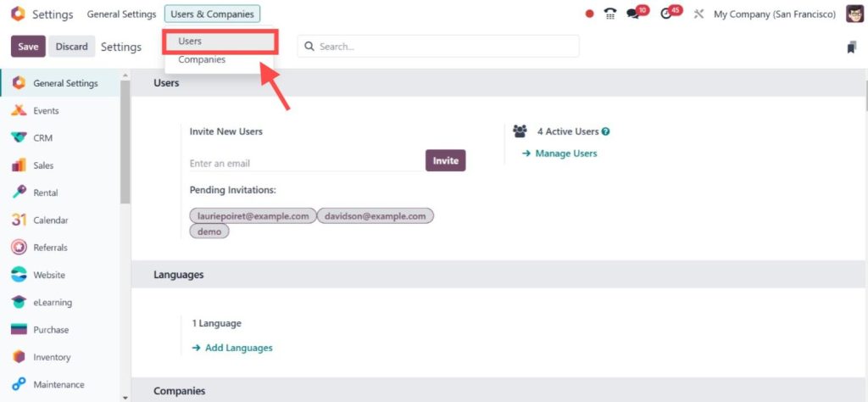Open chat messages icon with badge 10
The height and width of the screenshot is (402, 868).
(x=632, y=14)
